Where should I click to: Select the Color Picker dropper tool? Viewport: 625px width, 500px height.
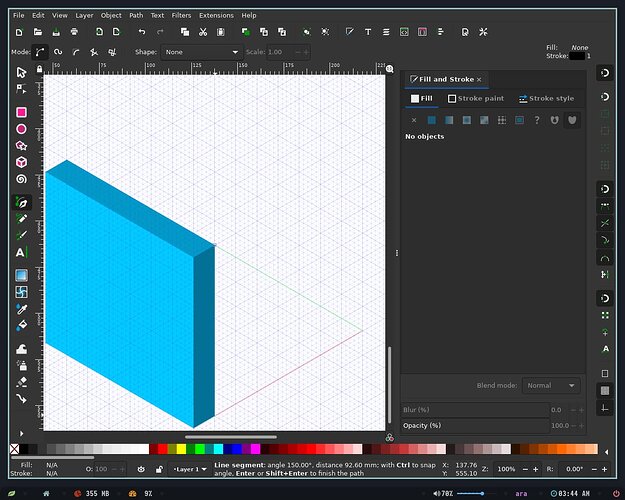click(22, 309)
